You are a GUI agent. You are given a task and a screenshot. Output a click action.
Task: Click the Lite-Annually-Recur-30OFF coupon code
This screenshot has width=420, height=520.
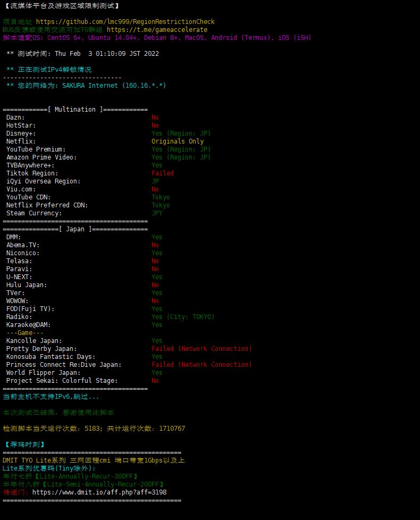pos(86,476)
